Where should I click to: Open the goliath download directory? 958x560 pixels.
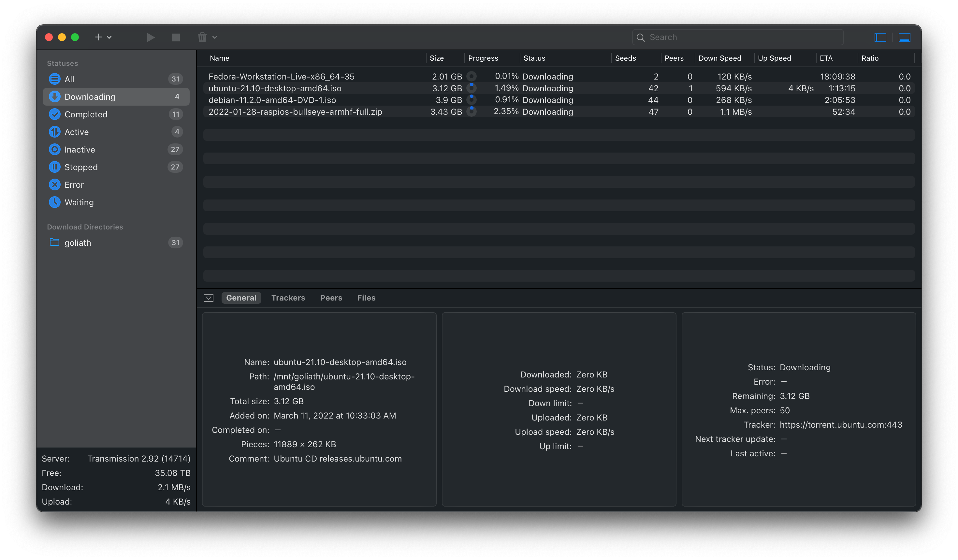coord(78,243)
